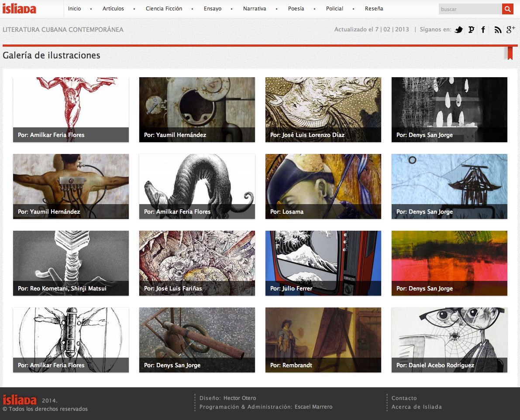The width and height of the screenshot is (520, 420).
Task: Open the Losama illustration
Action: (323, 187)
